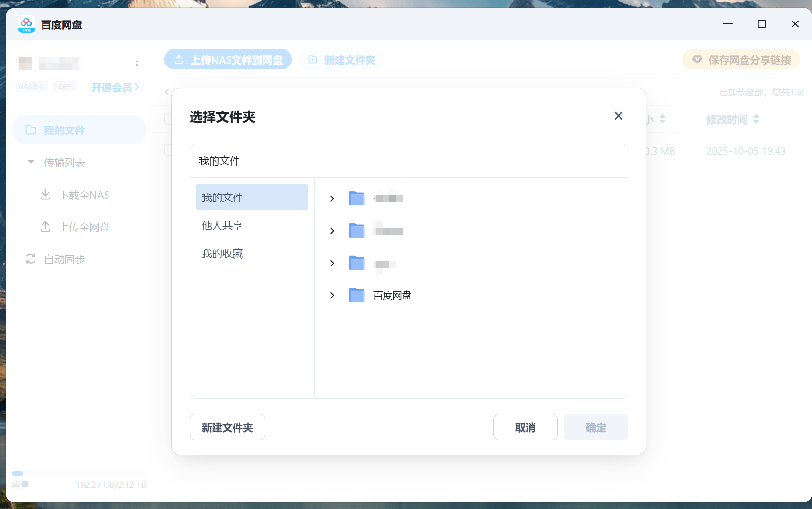Close the 选择文件夹 dialog

click(x=618, y=116)
